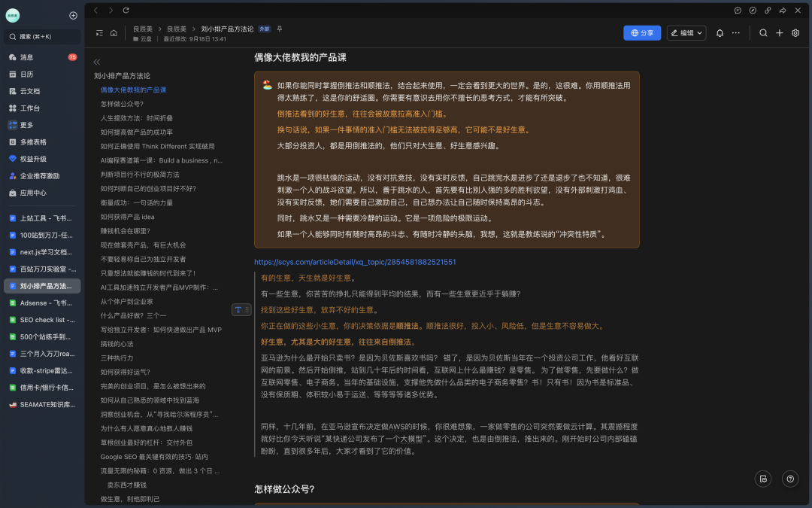Open pinned doc 100站到万刀 in sidebar

coord(42,236)
